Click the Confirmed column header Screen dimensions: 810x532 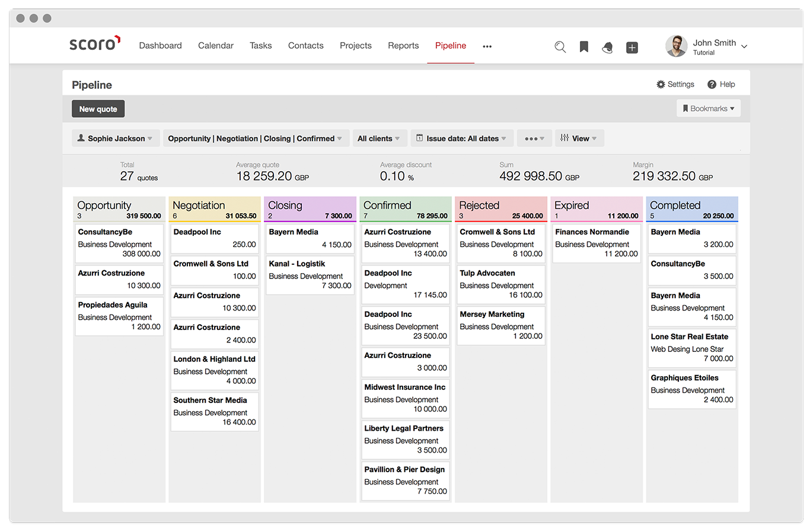tap(406, 209)
